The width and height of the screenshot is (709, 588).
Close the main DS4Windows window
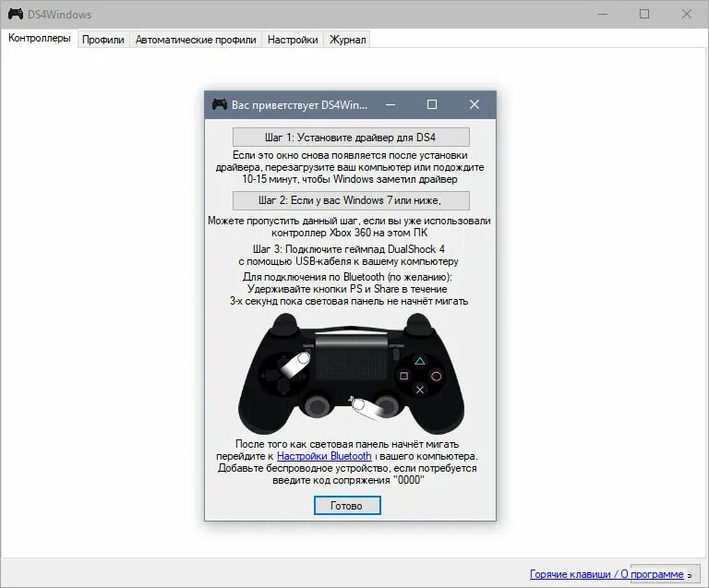click(x=687, y=14)
